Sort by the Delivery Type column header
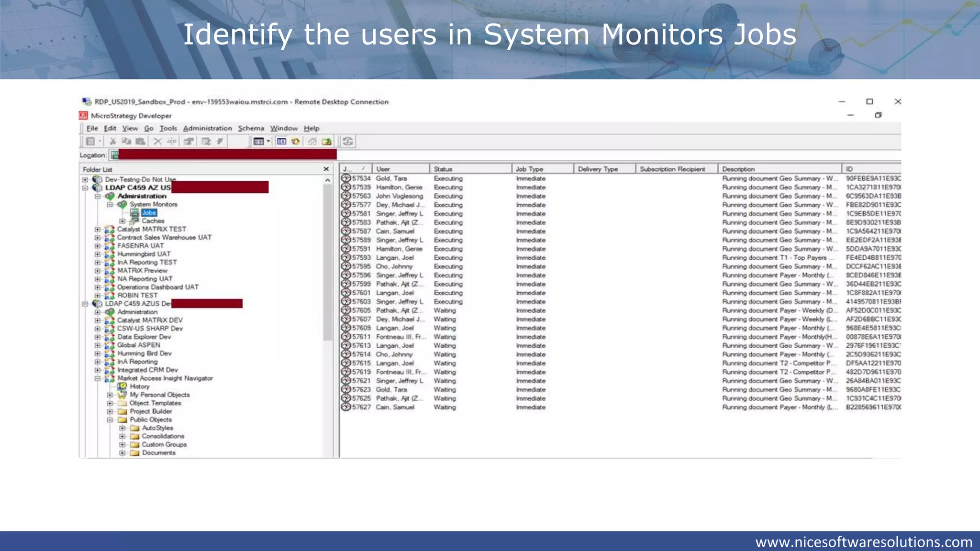Image resolution: width=980 pixels, height=551 pixels. tap(605, 169)
